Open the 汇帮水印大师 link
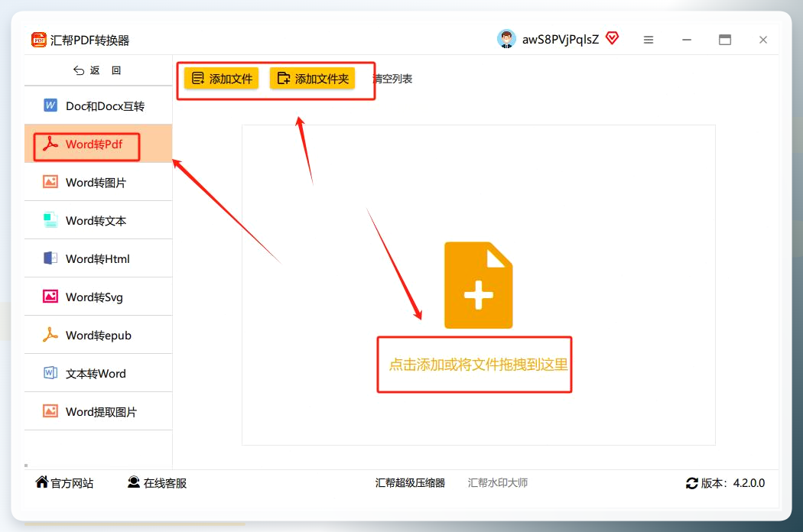This screenshot has width=803, height=532. click(x=498, y=483)
